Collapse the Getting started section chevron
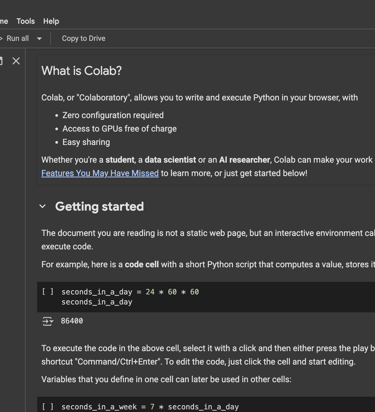 (x=43, y=206)
